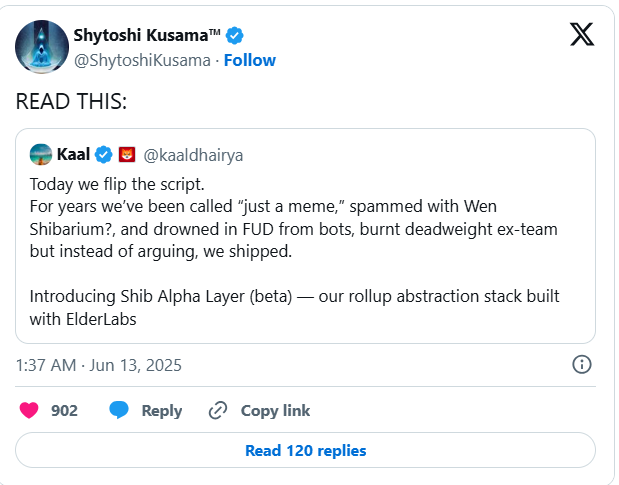Open Read 120 replies
Image resolution: width=619 pixels, height=485 pixels.
pyautogui.click(x=305, y=450)
